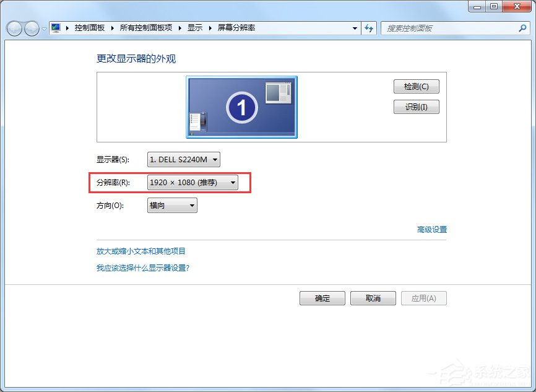Click the refresh icon beside the address bar
This screenshot has width=536, height=392.
pyautogui.click(x=369, y=28)
